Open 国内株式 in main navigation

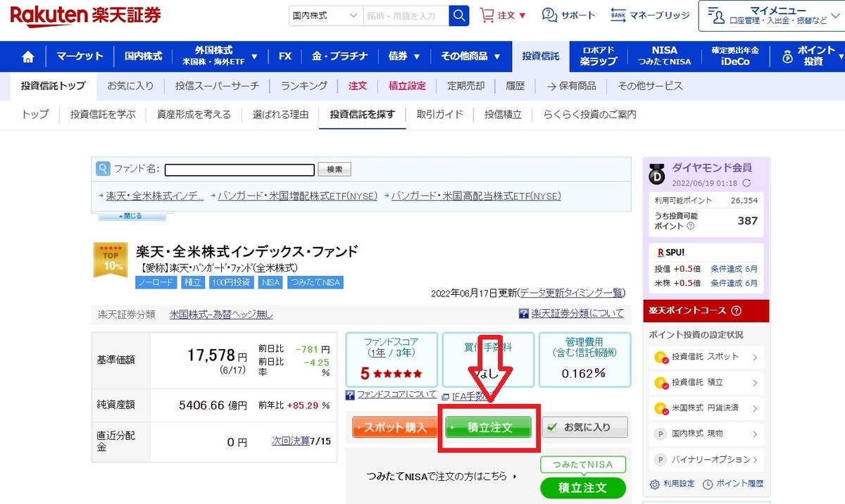coord(143,56)
